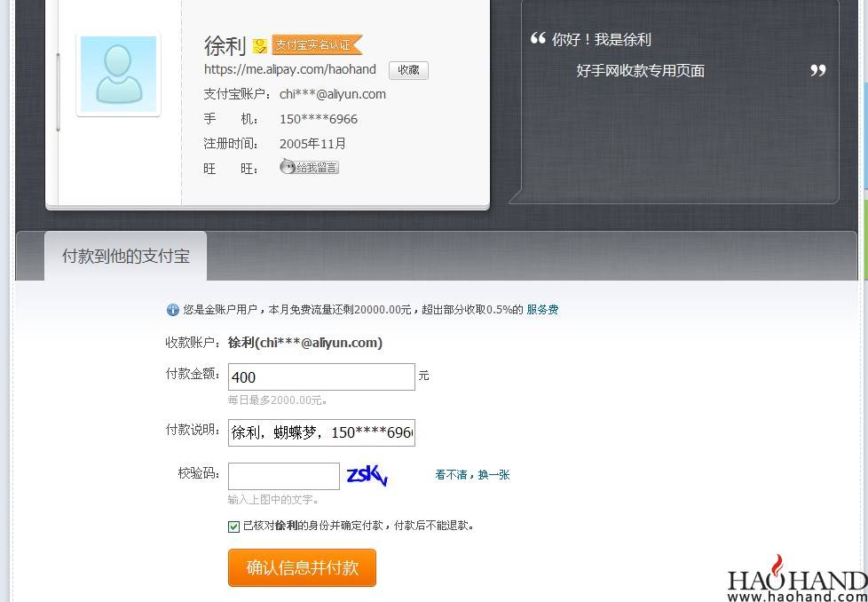
Task: Click 看不清，换一张 to refresh captcha
Action: click(x=472, y=475)
